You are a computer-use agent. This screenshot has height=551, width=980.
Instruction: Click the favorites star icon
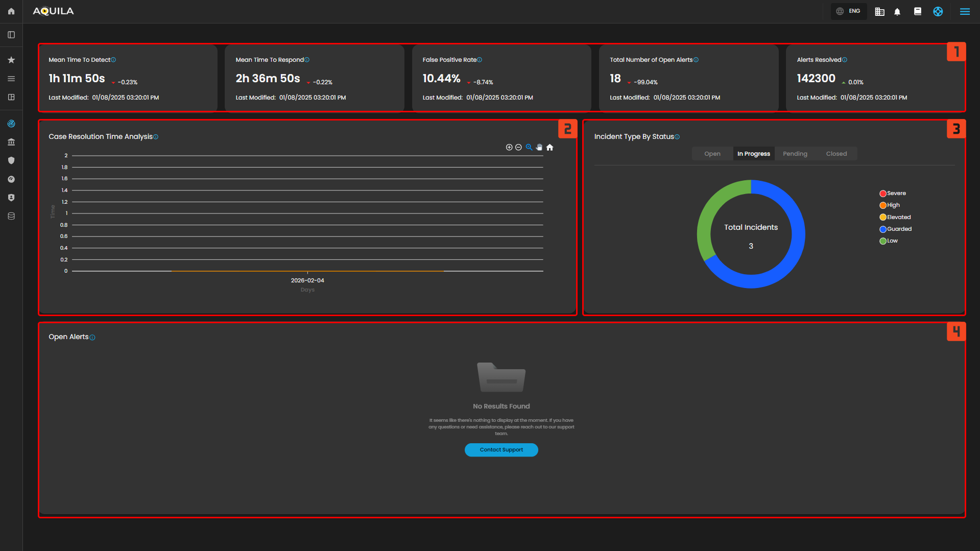coord(11,60)
